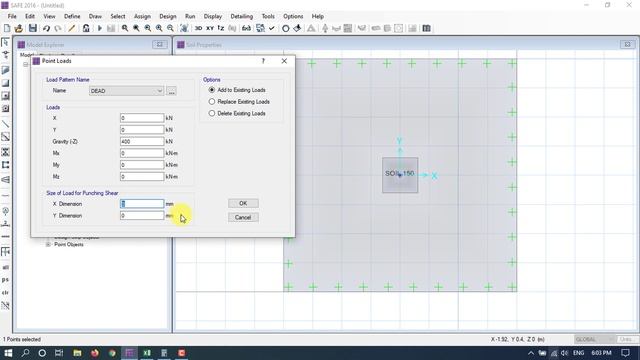The height and width of the screenshot is (360, 640).
Task: Close the Point Loads dialog
Action: [x=284, y=61]
